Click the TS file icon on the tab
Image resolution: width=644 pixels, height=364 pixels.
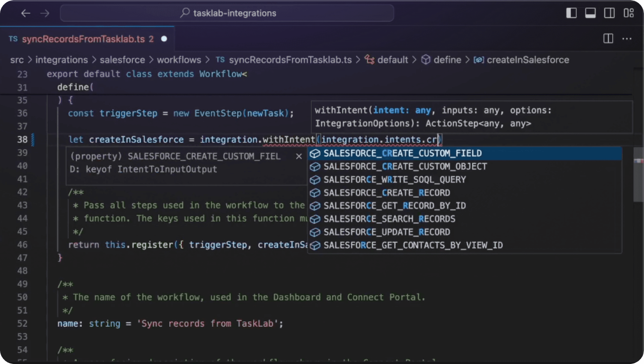(x=13, y=39)
